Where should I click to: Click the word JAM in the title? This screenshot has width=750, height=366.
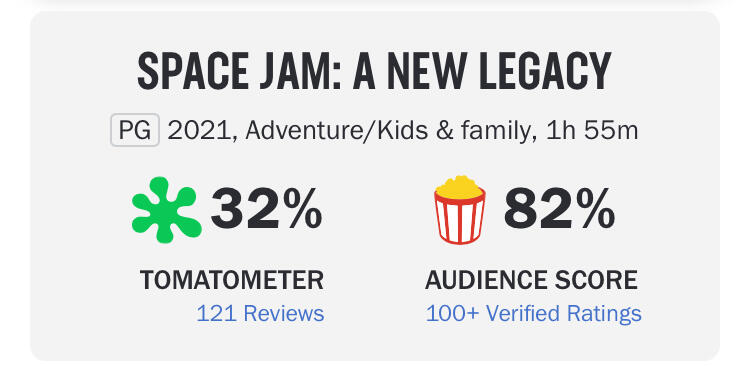click(301, 71)
